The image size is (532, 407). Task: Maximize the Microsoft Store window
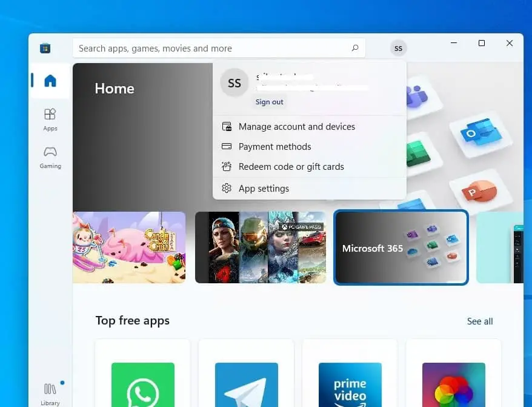click(482, 43)
